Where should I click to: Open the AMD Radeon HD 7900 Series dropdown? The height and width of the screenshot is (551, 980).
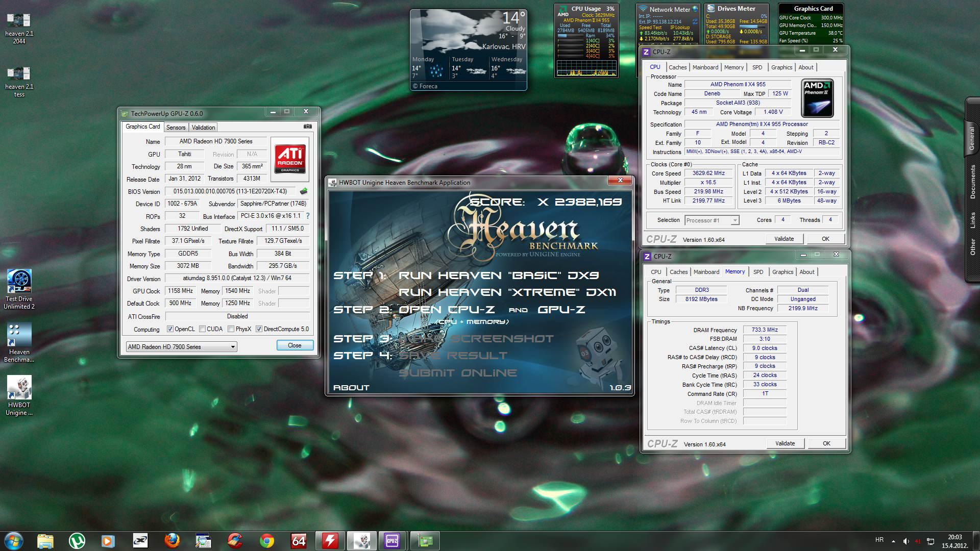point(181,347)
